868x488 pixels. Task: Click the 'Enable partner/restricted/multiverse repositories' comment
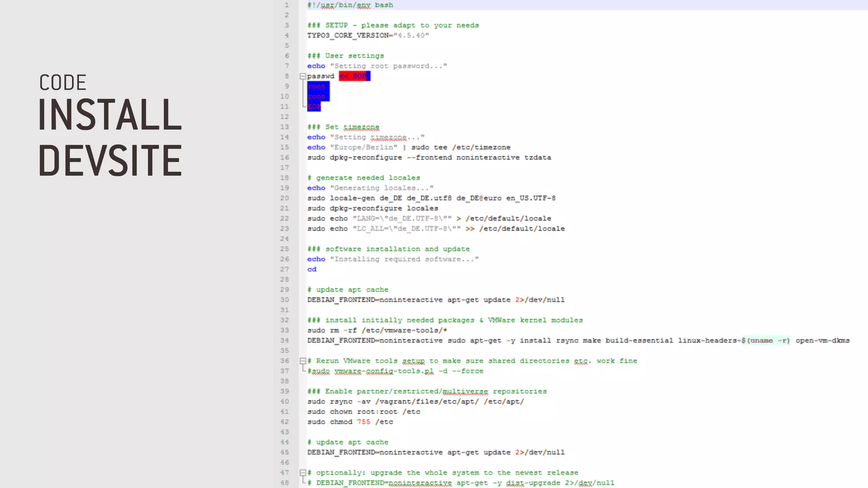click(427, 391)
